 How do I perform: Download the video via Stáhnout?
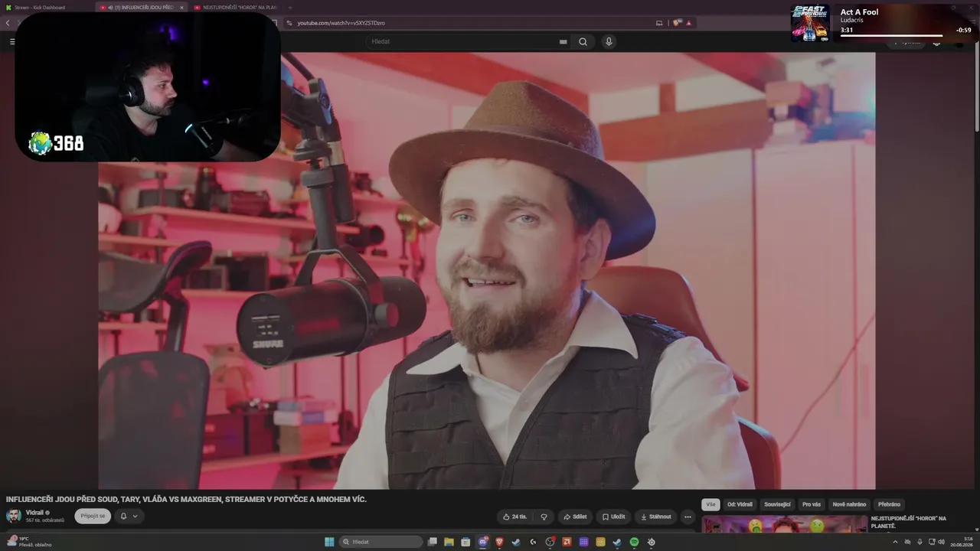[x=656, y=517]
